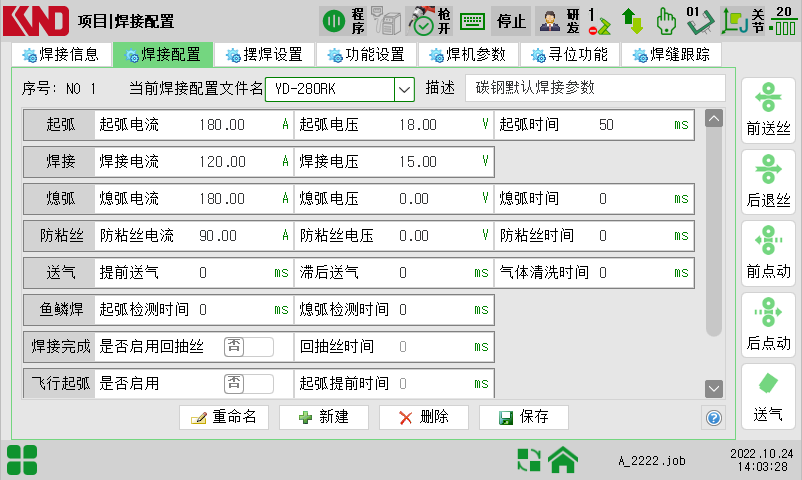Click the robot number 1 status icon
The width and height of the screenshot is (802, 480).
click(x=599, y=21)
